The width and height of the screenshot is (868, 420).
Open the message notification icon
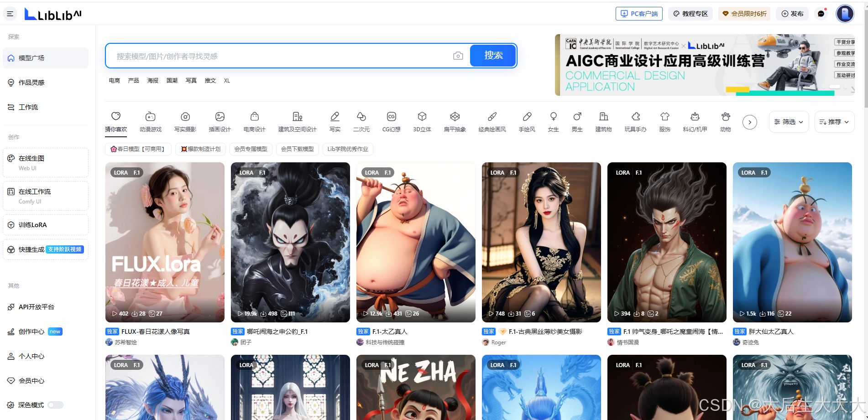821,14
